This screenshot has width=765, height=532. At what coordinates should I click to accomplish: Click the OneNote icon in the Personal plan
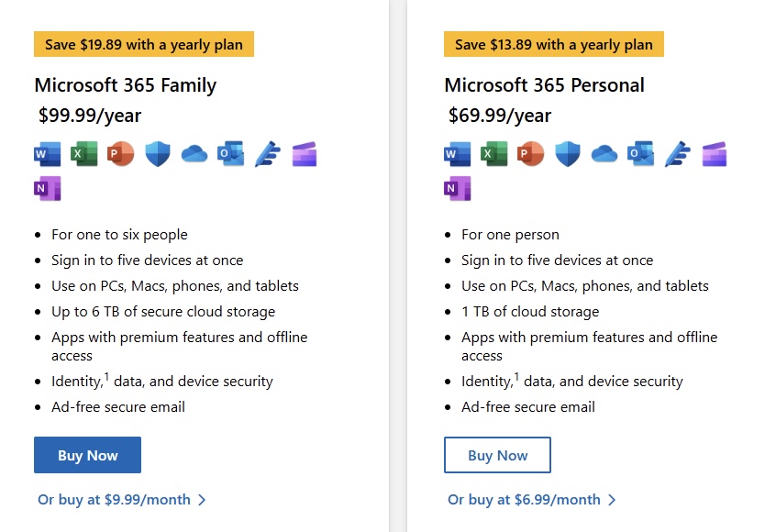(x=457, y=188)
